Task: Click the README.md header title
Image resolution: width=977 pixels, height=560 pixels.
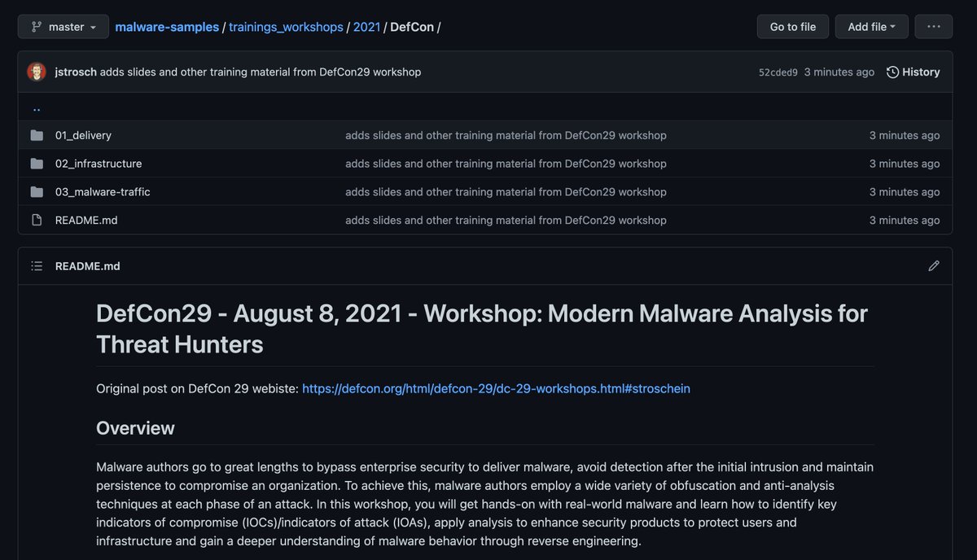Action: (88, 266)
